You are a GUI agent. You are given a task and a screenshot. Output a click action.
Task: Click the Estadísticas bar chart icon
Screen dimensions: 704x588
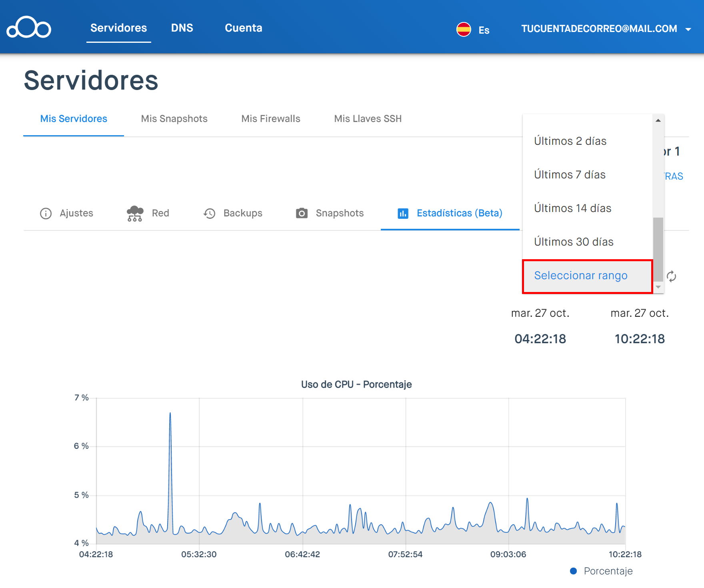pos(403,213)
